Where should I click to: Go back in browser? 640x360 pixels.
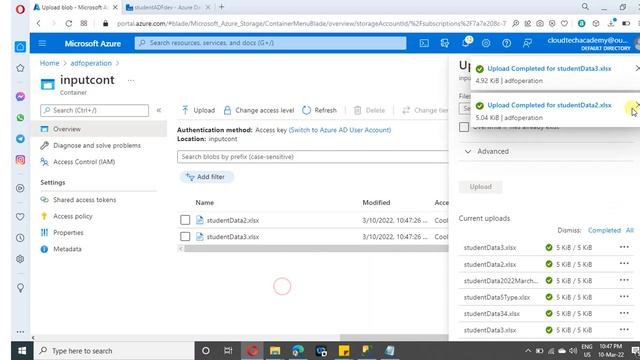coord(39,23)
